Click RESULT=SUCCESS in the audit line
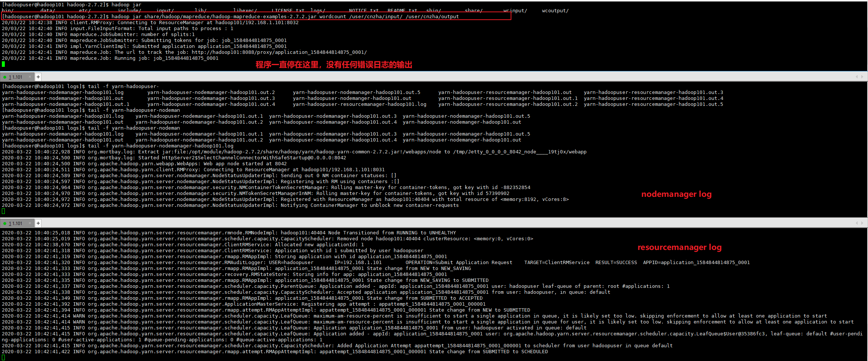 616,263
